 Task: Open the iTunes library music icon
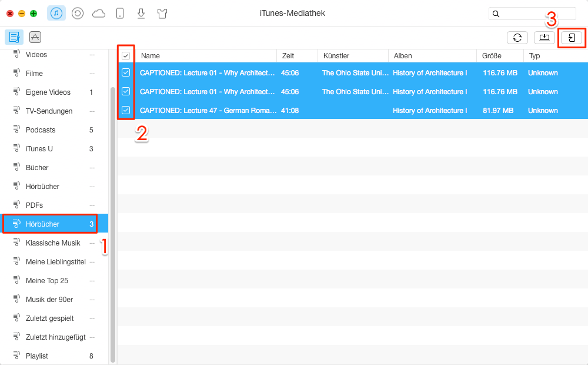[56, 14]
